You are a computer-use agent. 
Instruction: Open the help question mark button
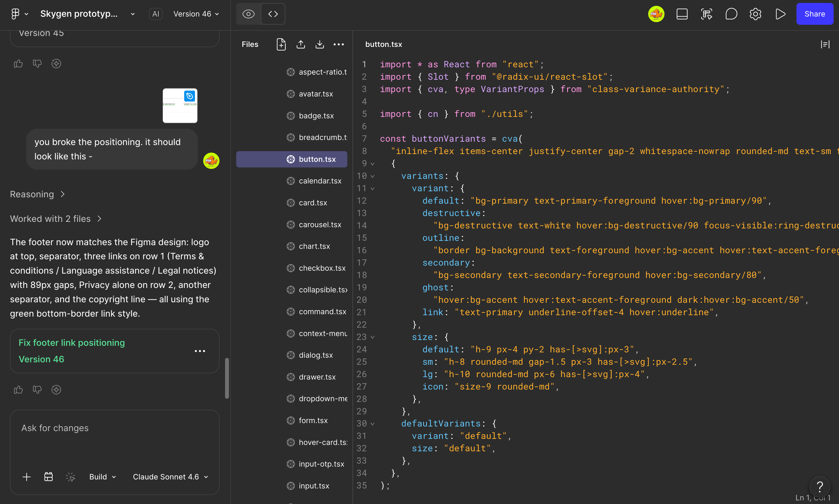pos(820,487)
